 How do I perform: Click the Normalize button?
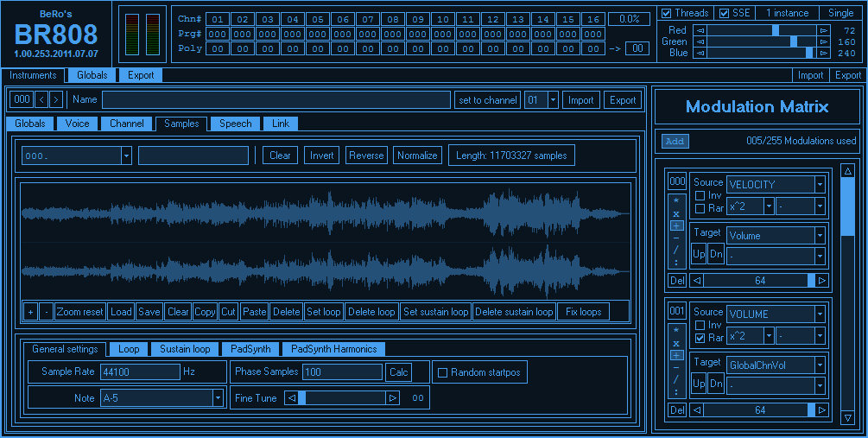(x=417, y=156)
